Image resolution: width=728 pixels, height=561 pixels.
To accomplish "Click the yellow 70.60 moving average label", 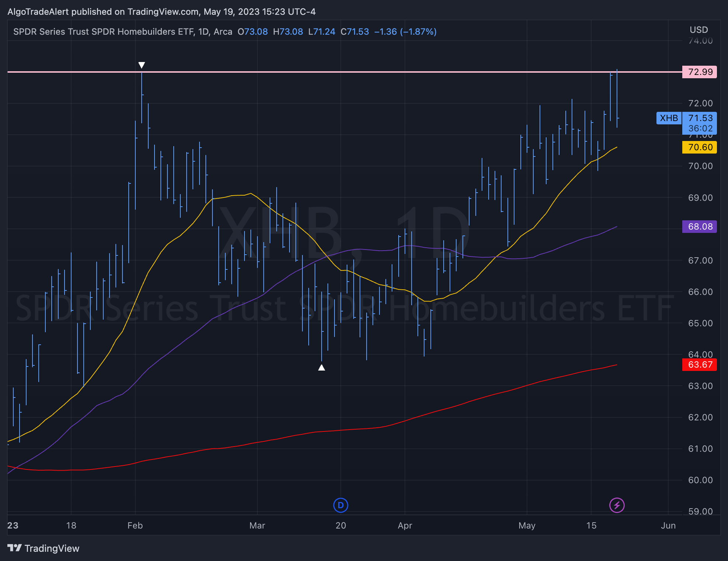I will tap(700, 147).
